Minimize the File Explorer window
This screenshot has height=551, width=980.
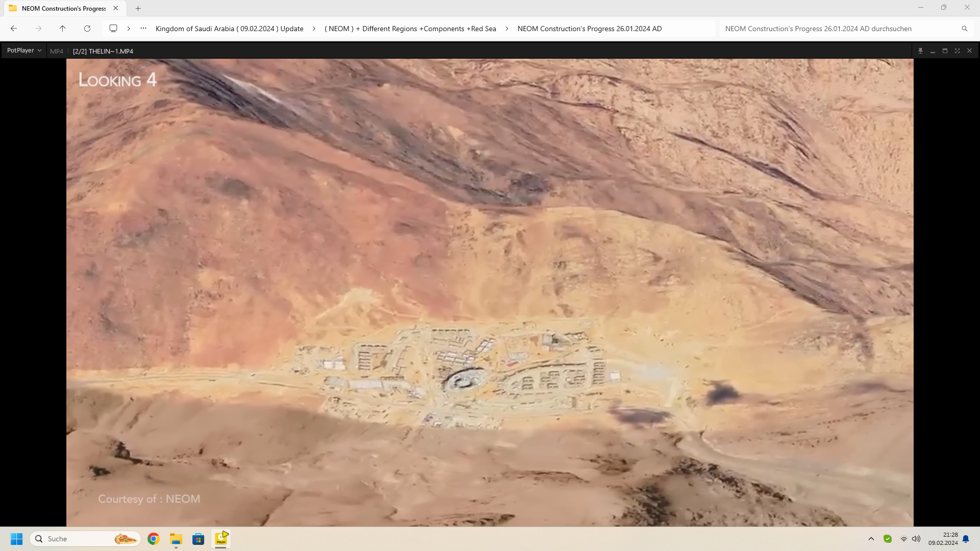click(921, 8)
